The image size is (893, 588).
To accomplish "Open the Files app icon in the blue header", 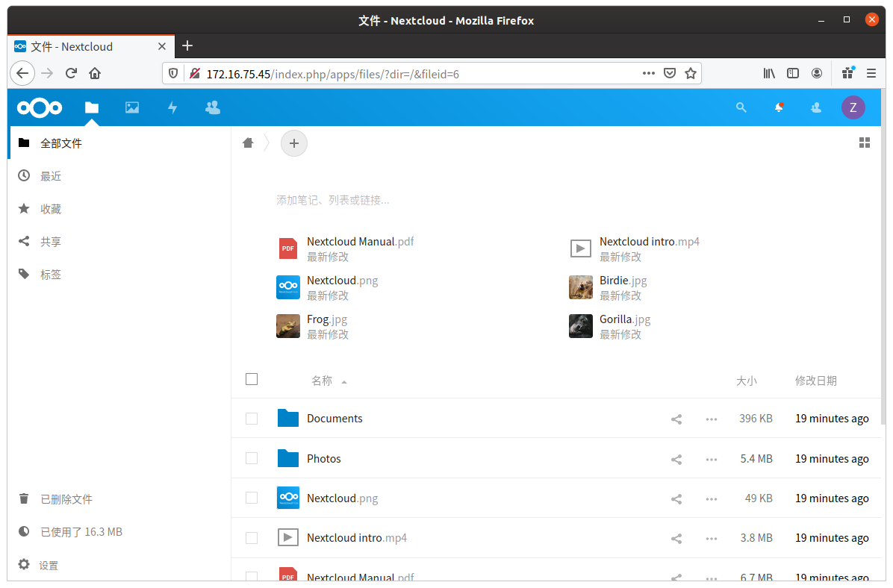I will click(x=91, y=107).
